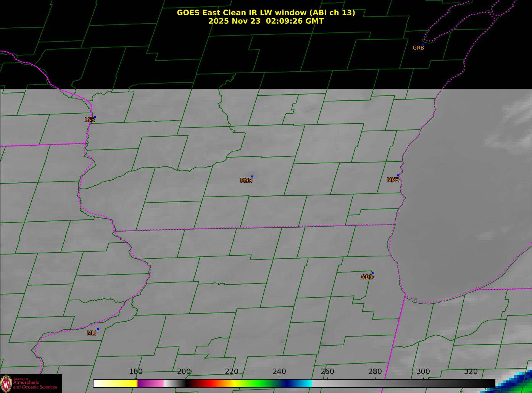
Task: Click the 280 tick label on colorbar
Action: pyautogui.click(x=375, y=372)
